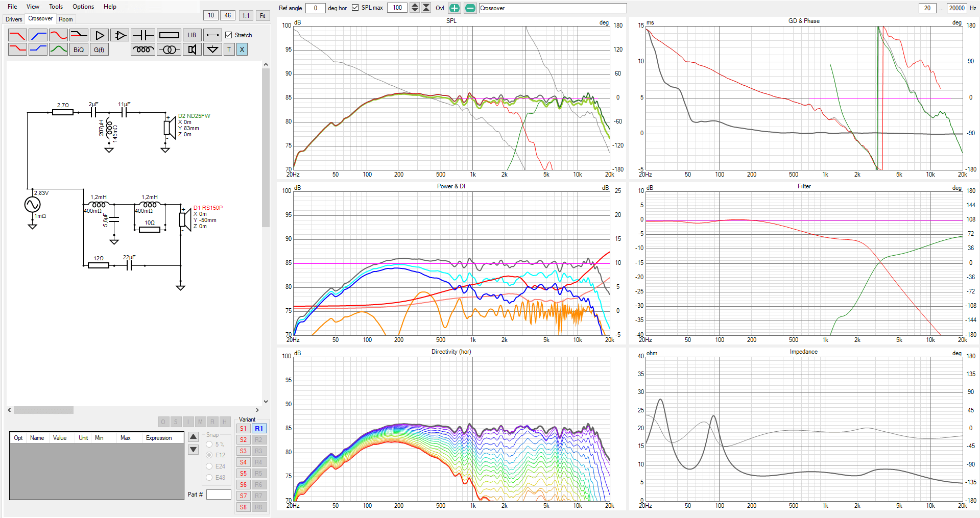
Task: Select the 2,83V generator in schematic
Action: click(x=32, y=205)
